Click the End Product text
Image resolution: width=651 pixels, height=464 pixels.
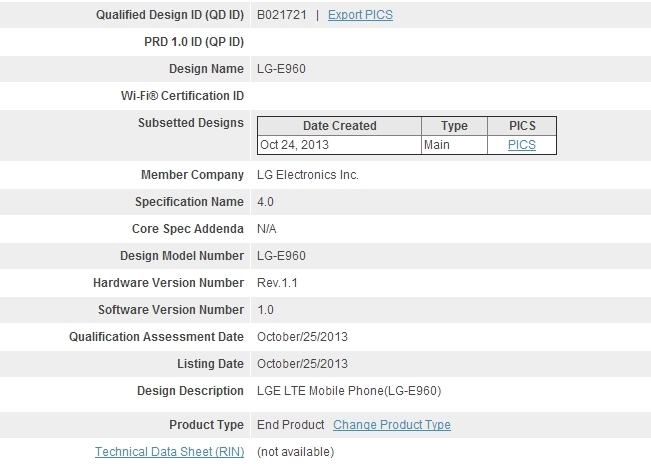click(x=291, y=424)
